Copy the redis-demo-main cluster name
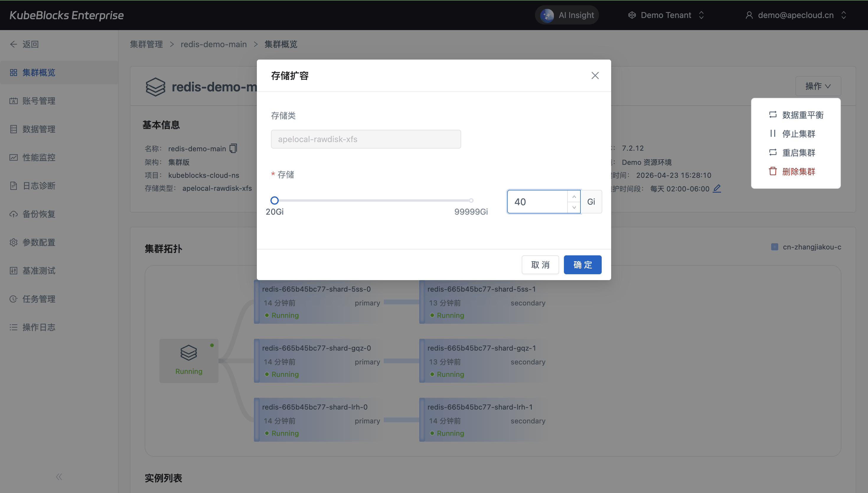The image size is (868, 493). (233, 149)
